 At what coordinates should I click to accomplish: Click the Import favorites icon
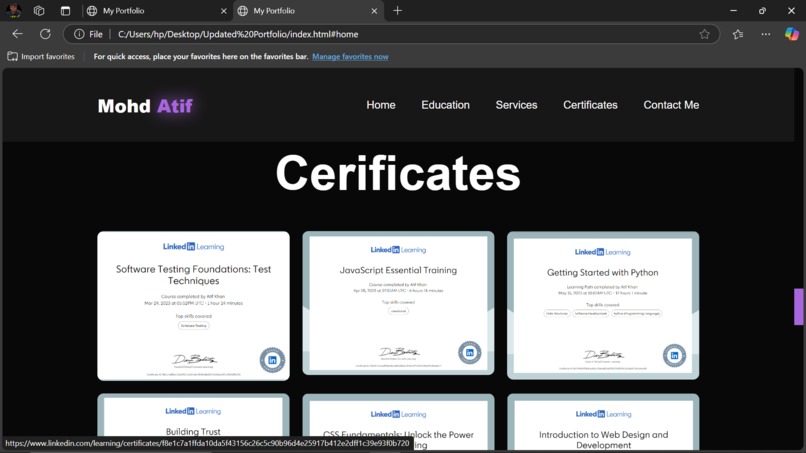pos(12,57)
